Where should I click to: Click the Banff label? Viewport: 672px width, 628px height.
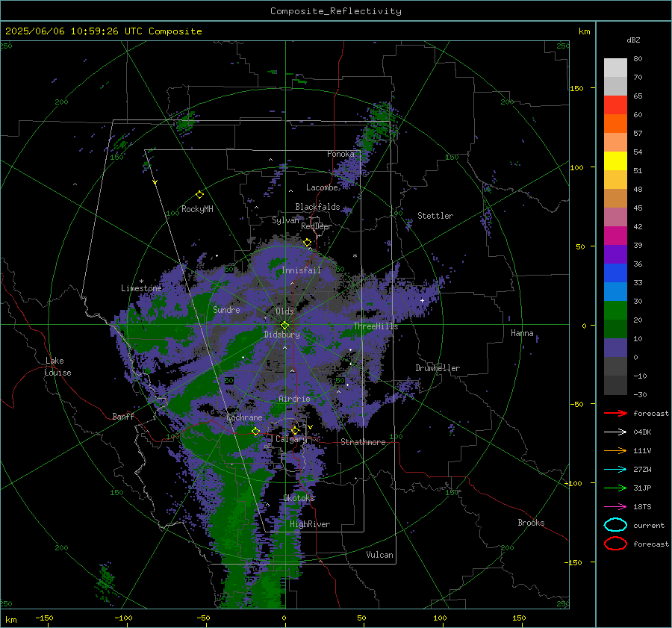click(x=123, y=416)
